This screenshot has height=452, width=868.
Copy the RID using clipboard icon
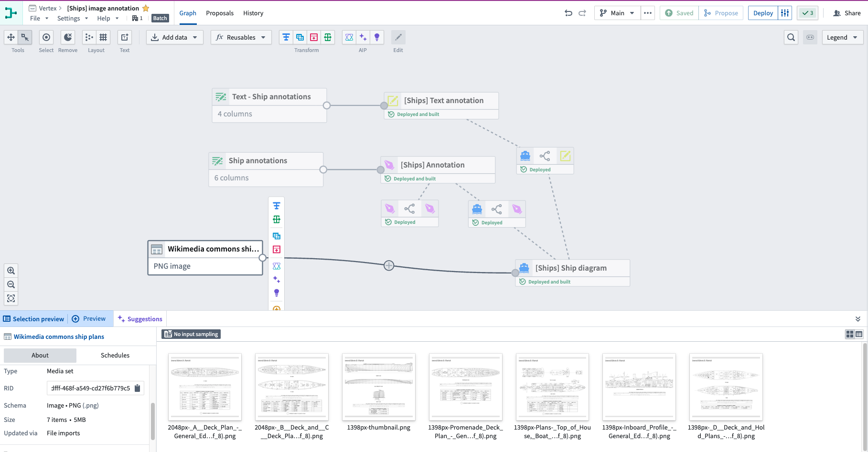pyautogui.click(x=138, y=388)
